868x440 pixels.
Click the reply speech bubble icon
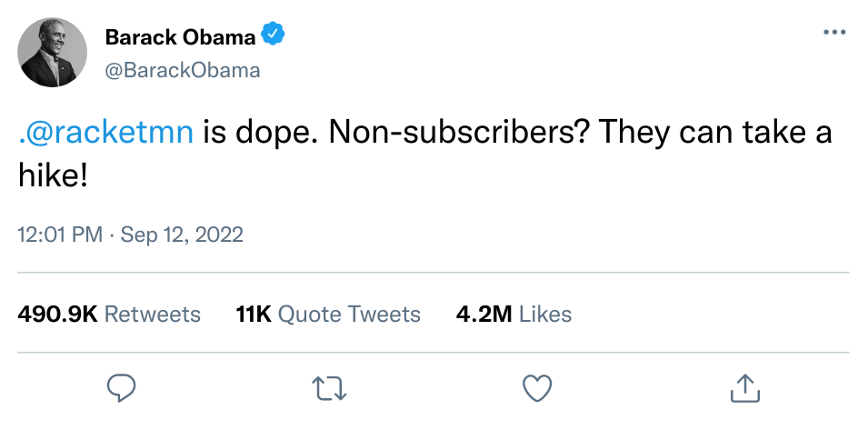121,387
